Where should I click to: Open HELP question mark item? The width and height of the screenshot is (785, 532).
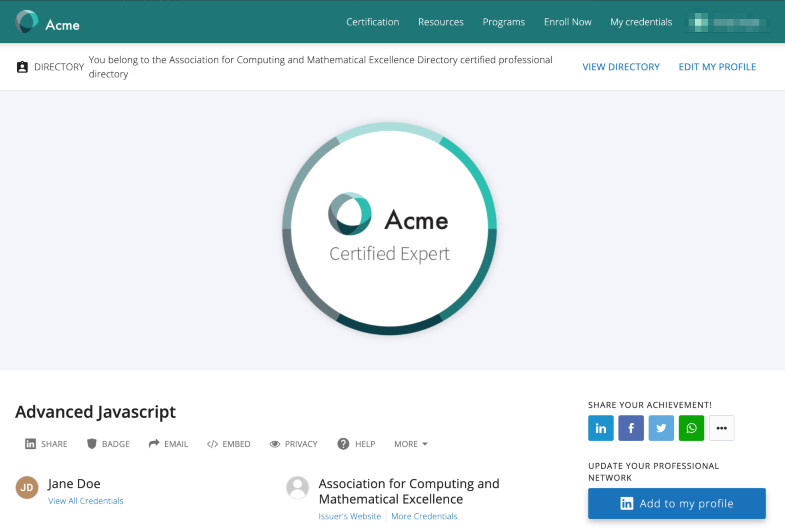(356, 444)
